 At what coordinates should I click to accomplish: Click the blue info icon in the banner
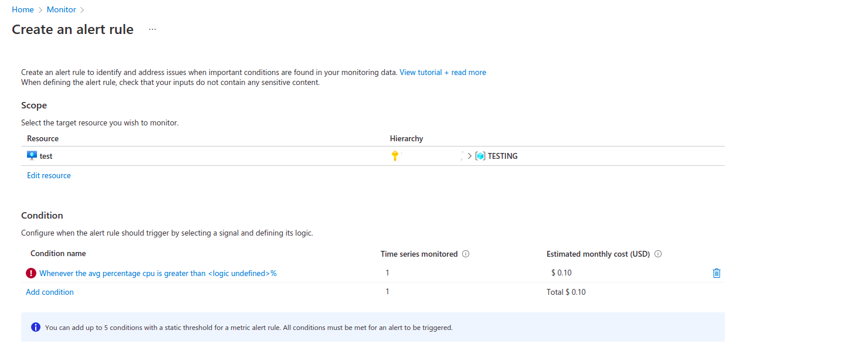36,327
